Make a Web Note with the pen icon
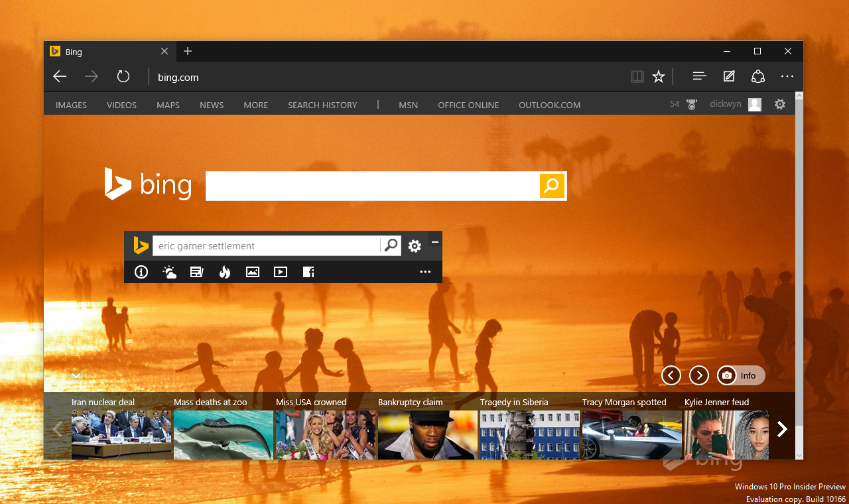849x504 pixels. (x=728, y=76)
